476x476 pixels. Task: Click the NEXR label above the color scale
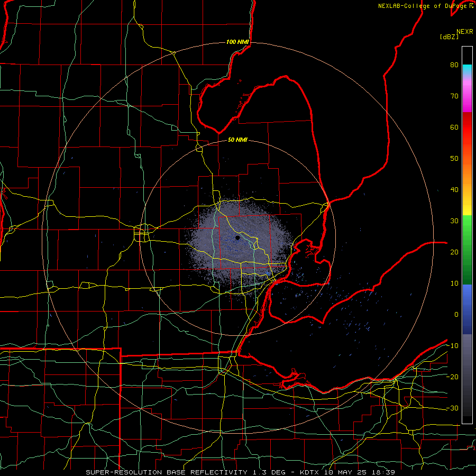pos(464,32)
